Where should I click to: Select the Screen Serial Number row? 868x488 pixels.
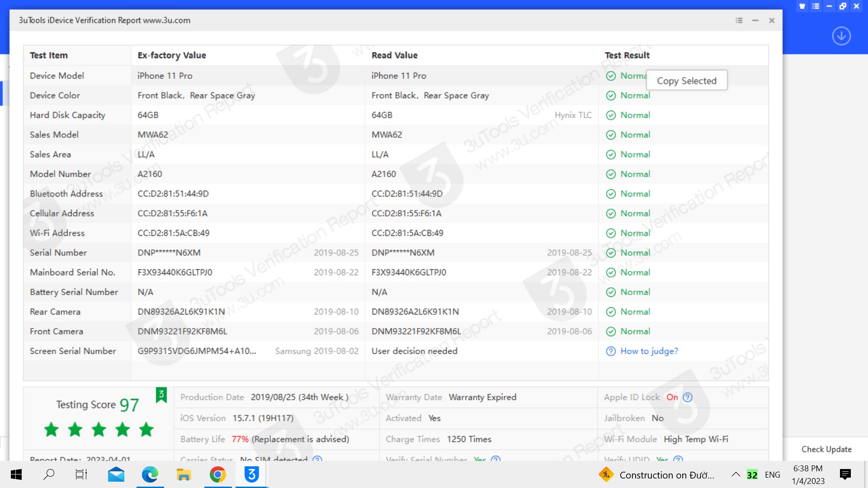click(x=72, y=351)
